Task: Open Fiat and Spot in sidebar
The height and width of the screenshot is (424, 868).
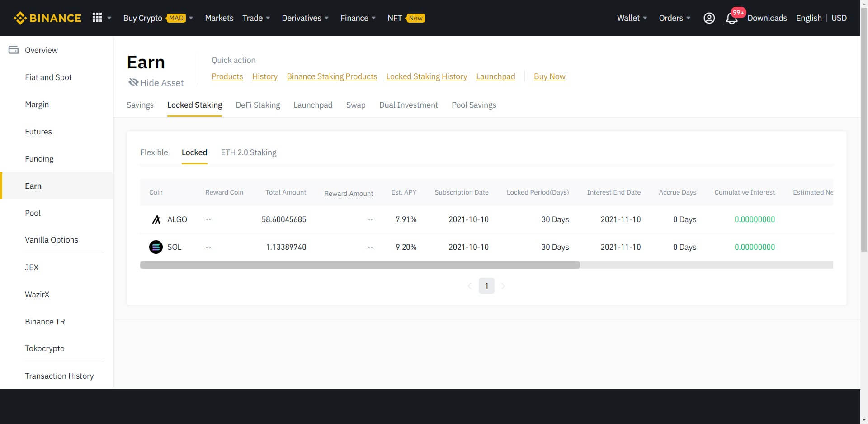Action: [48, 77]
